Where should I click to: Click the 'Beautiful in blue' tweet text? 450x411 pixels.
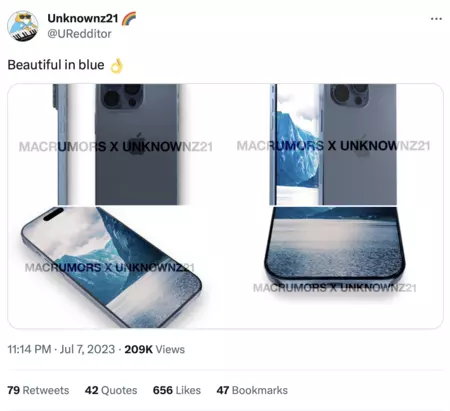[56, 65]
